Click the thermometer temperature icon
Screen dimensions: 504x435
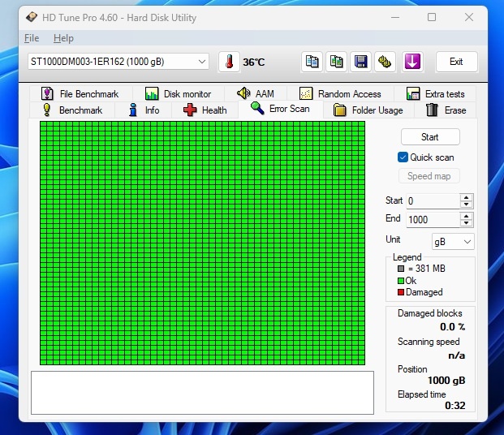point(229,62)
